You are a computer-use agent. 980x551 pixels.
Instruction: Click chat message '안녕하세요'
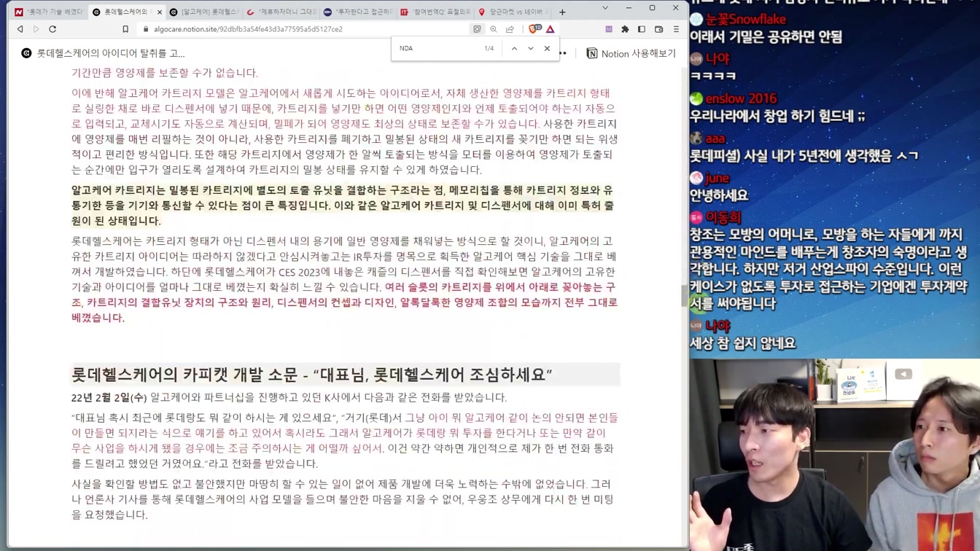[x=719, y=195]
